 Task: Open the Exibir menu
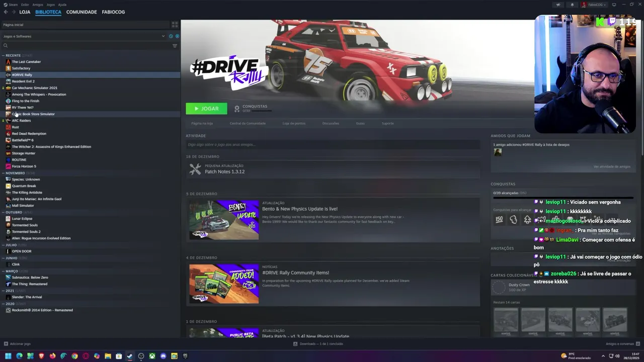tap(25, 5)
